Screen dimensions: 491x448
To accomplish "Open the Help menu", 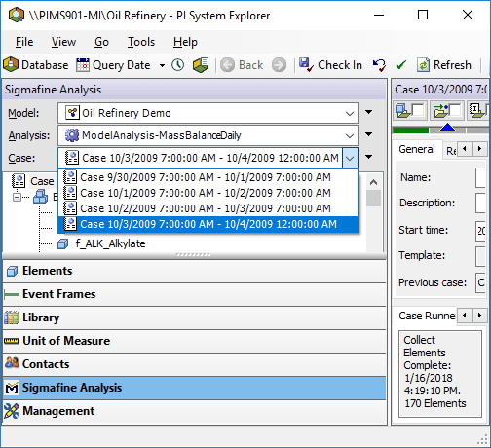I will (185, 42).
